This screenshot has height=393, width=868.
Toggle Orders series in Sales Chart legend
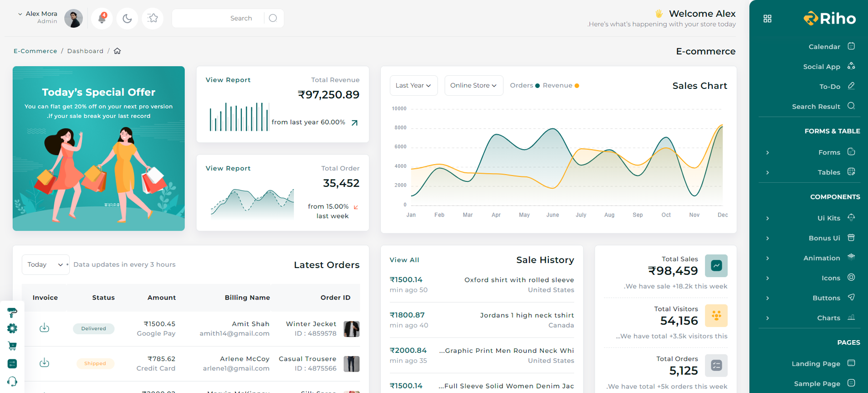coord(525,86)
